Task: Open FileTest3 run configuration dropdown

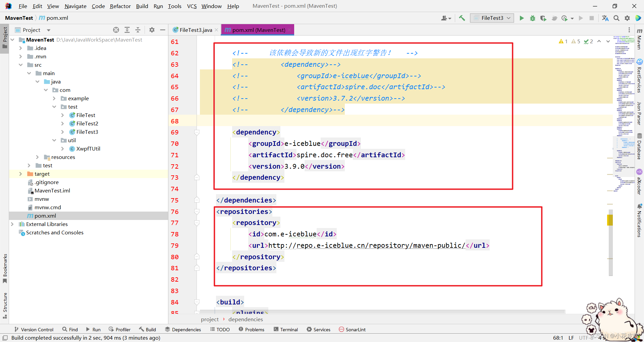Action: 492,18
